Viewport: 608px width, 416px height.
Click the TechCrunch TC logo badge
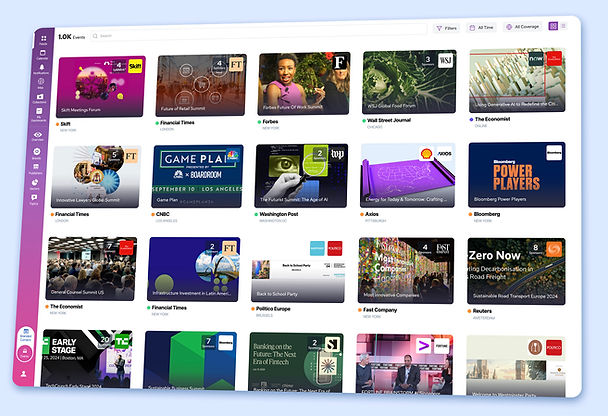pyautogui.click(x=122, y=342)
